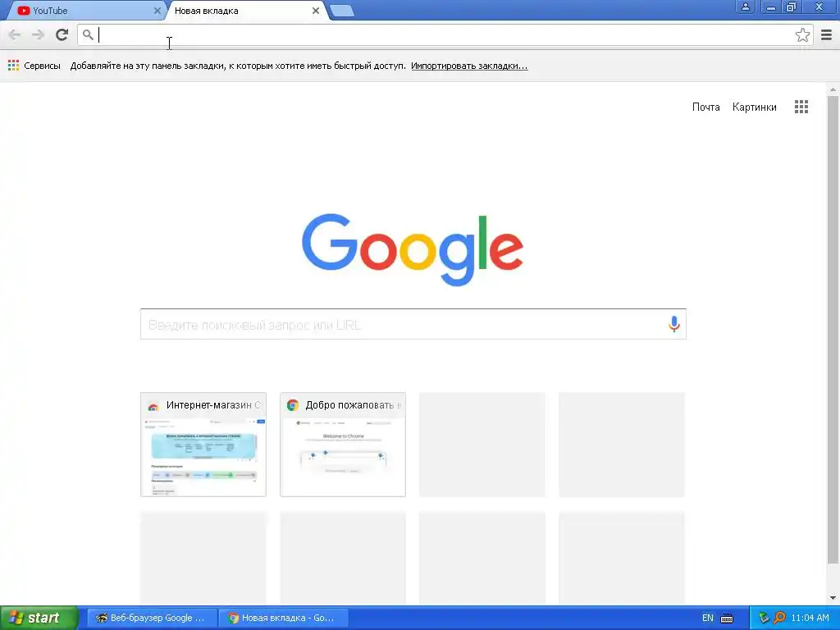840x630 pixels.
Task: Open the Интернет-магазин thumbnail tile
Action: coord(203,445)
